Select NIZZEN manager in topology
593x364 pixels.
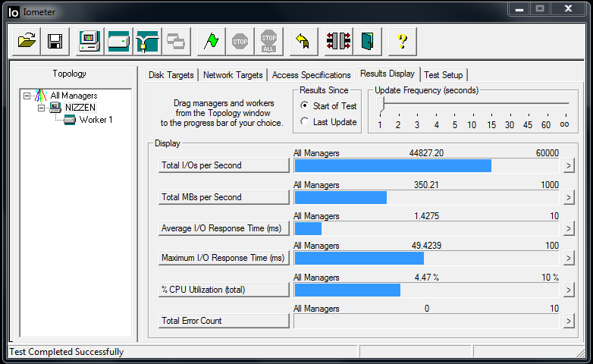[x=80, y=108]
